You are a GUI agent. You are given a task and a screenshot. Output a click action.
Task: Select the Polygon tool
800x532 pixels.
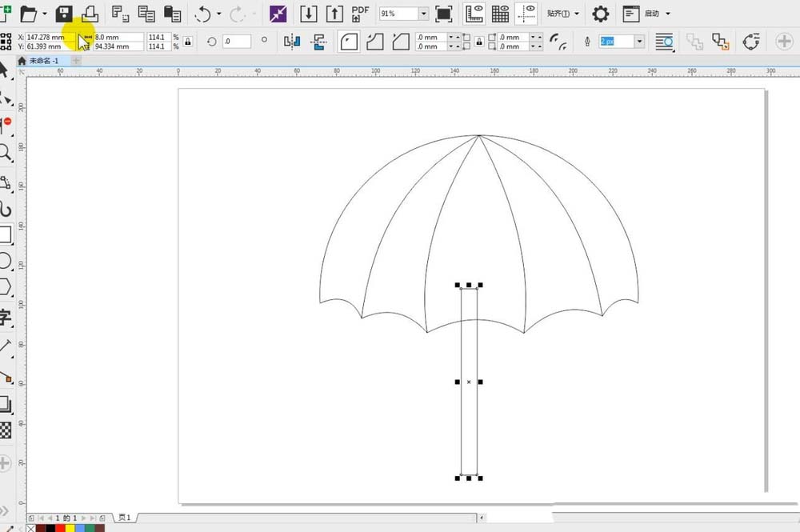tap(5, 286)
